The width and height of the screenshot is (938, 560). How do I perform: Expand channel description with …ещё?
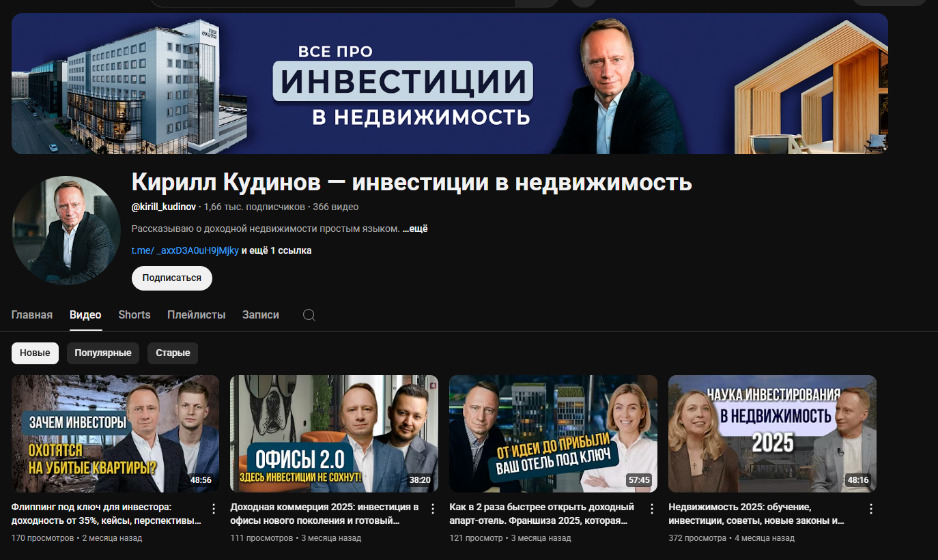tap(415, 229)
